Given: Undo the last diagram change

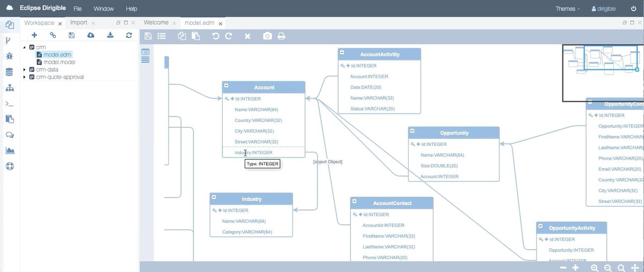Looking at the screenshot, I should (216, 36).
